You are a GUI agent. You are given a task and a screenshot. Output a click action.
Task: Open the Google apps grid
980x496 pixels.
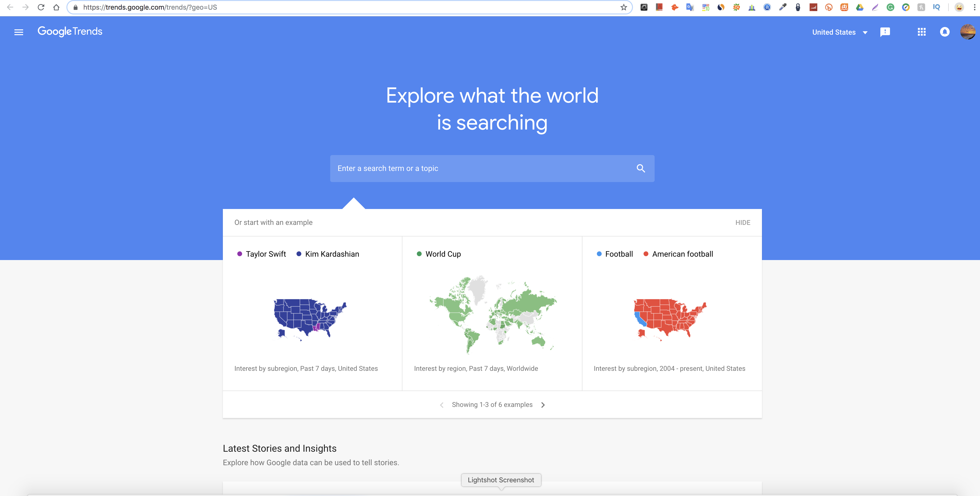(922, 32)
